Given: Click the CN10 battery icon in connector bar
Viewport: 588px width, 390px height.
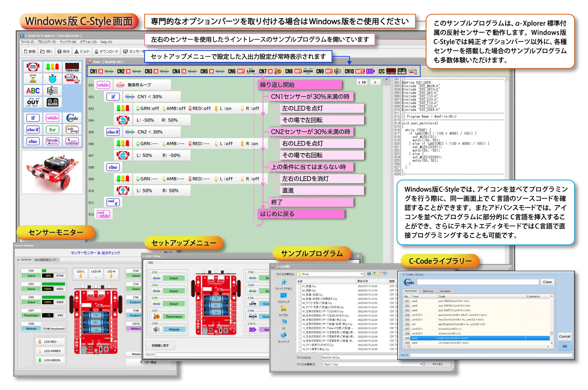Looking at the screenshot, I should click(x=370, y=71).
